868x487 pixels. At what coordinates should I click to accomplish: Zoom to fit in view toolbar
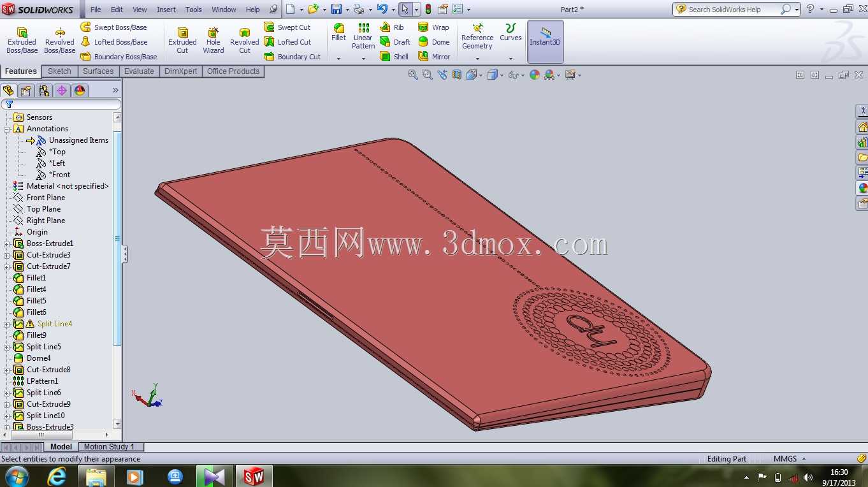point(413,75)
